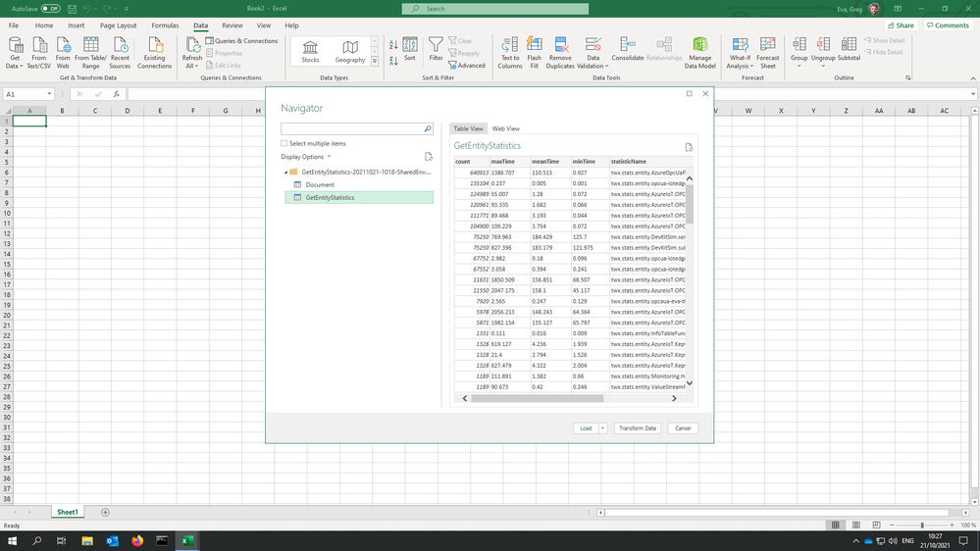Screen dimensions: 980x551
Task: Switch to the Formulas ribbon tab
Action: point(165,25)
